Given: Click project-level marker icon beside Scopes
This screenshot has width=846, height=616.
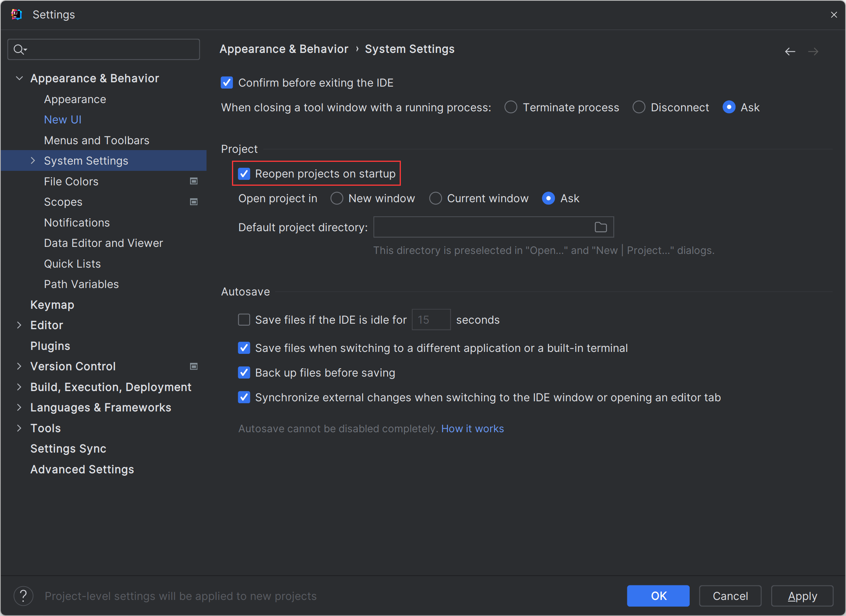Looking at the screenshot, I should pos(194,202).
